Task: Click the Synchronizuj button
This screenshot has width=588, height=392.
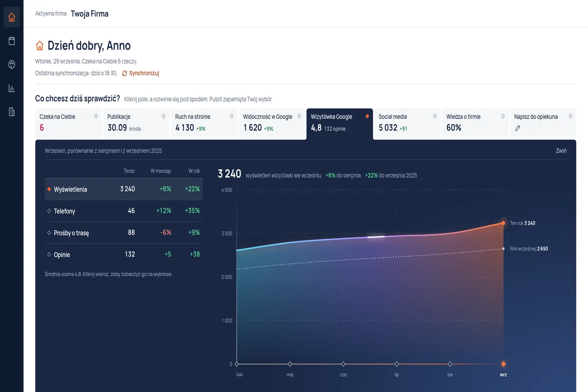Action: pos(141,73)
